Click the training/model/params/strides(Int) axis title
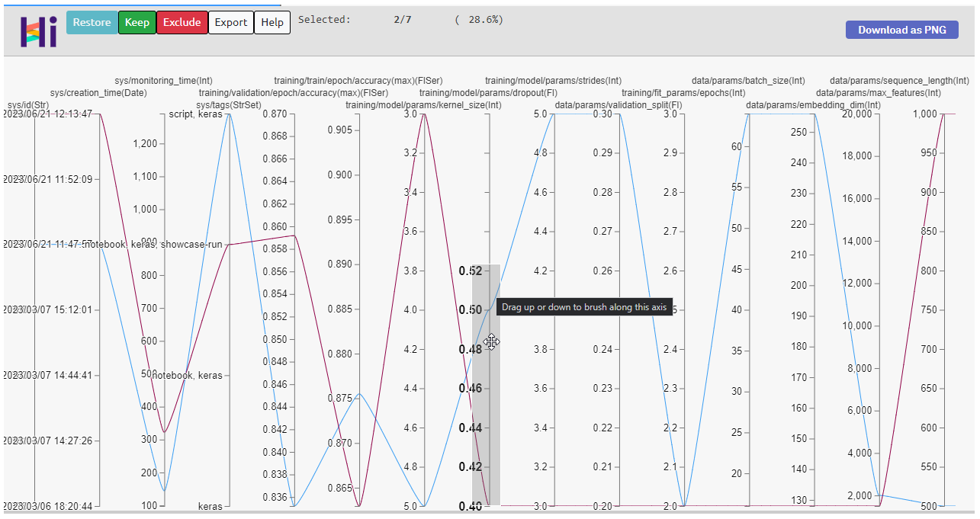 pyautogui.click(x=553, y=79)
